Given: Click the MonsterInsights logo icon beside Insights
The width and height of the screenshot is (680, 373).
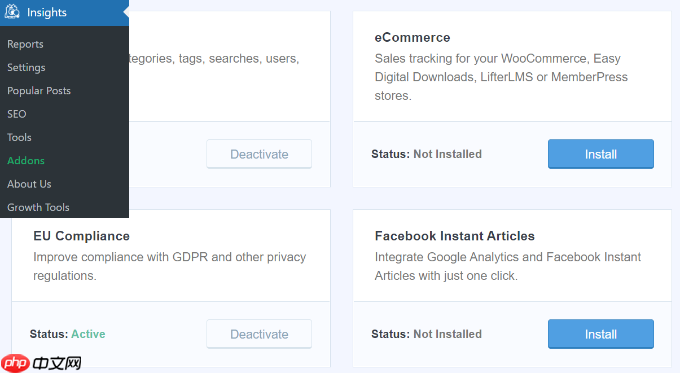Looking at the screenshot, I should [12, 12].
